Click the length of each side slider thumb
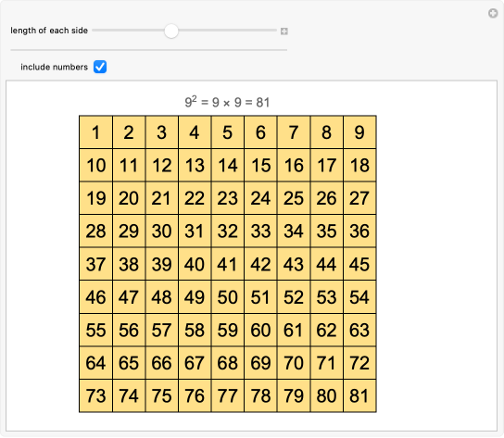 [171, 31]
